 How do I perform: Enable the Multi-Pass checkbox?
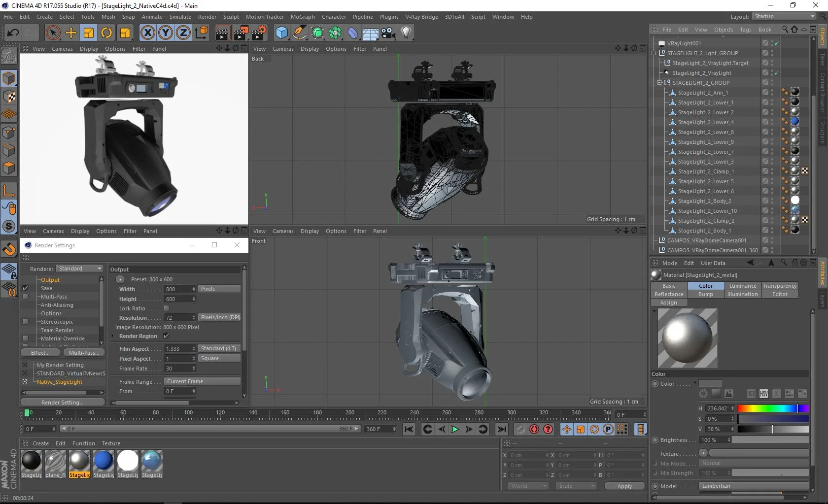(26, 297)
